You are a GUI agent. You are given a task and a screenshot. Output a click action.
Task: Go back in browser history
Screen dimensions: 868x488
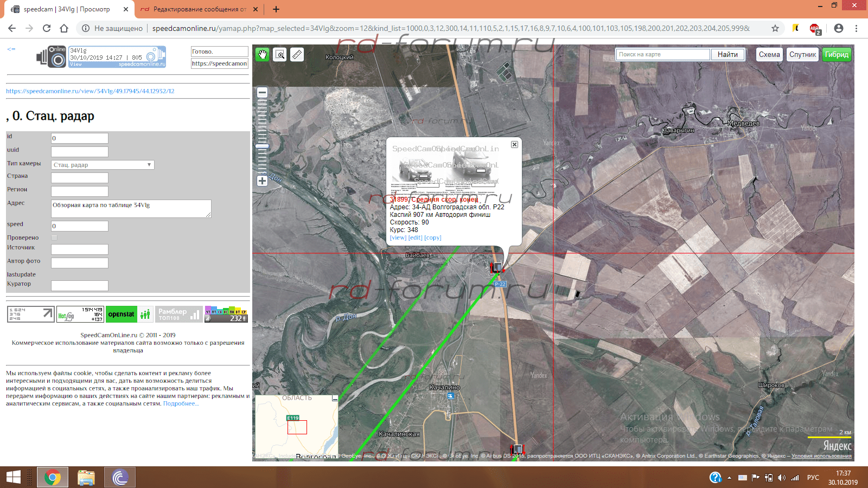[12, 28]
